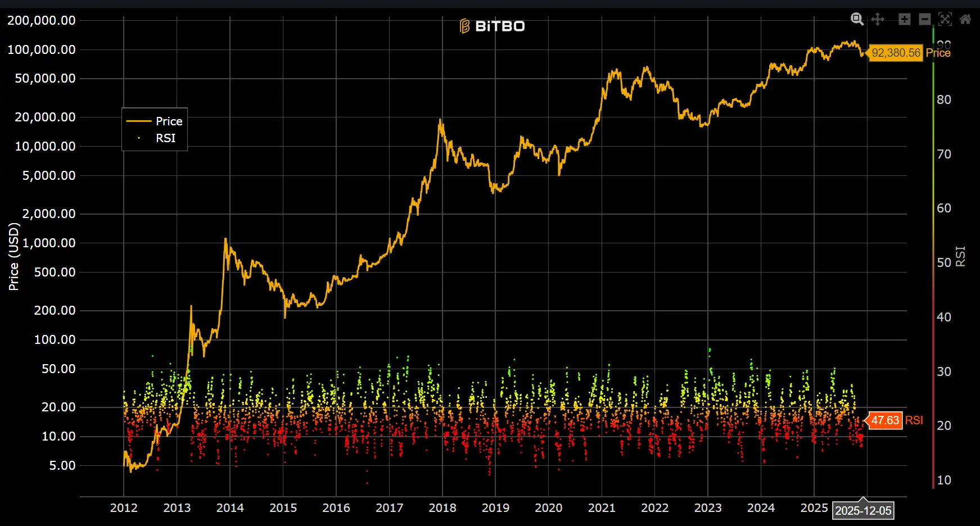980x526 pixels.
Task: Hide the RSI trace via the legend
Action: click(155, 138)
